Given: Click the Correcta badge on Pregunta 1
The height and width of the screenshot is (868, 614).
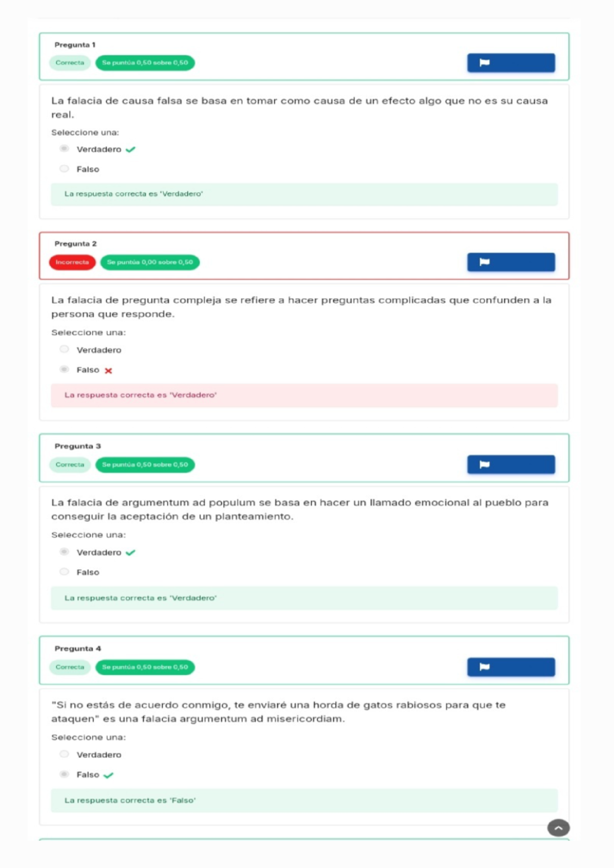Looking at the screenshot, I should (70, 62).
